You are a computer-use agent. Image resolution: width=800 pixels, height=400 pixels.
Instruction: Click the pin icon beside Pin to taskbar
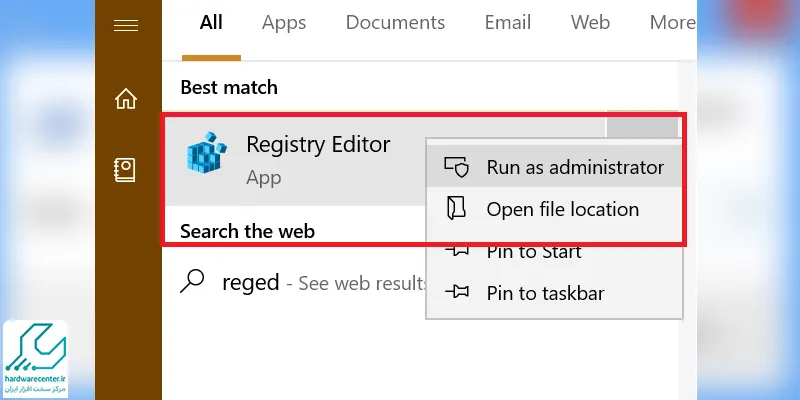(457, 292)
